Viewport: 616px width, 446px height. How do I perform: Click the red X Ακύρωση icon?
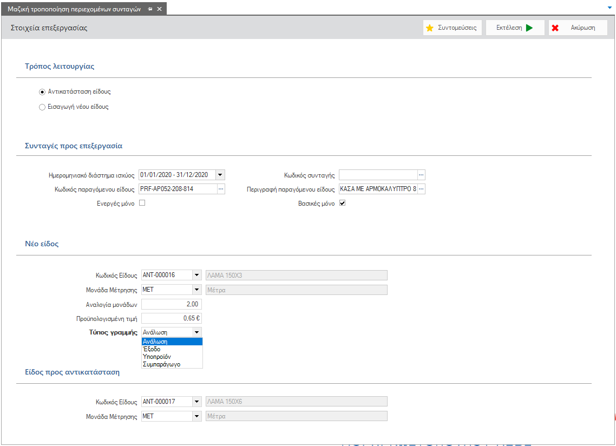555,28
